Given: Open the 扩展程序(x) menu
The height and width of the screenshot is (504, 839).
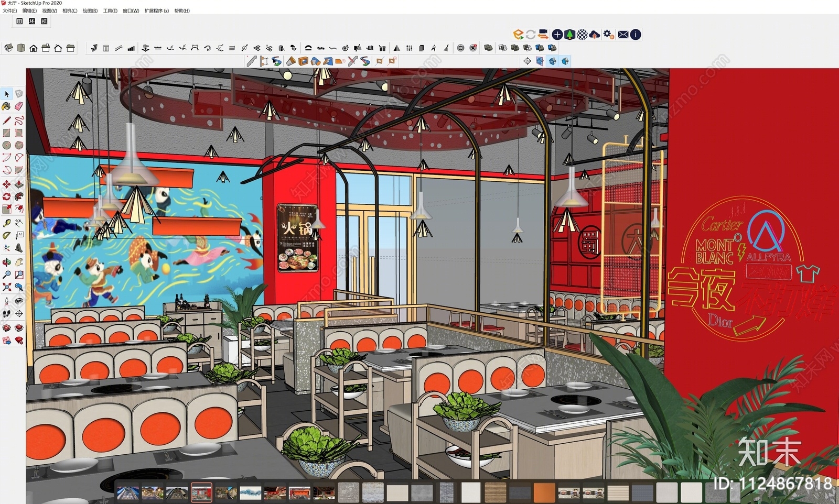Looking at the screenshot, I should click(156, 10).
